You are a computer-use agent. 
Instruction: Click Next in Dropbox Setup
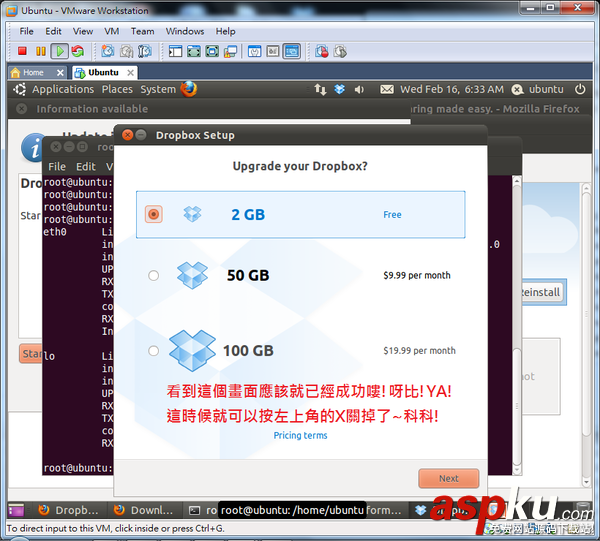[x=448, y=478]
